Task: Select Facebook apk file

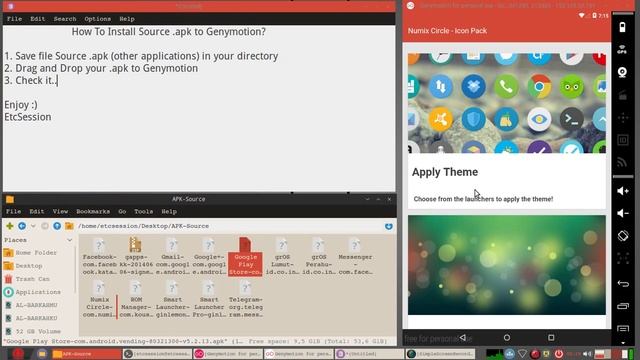Action: coord(99,256)
